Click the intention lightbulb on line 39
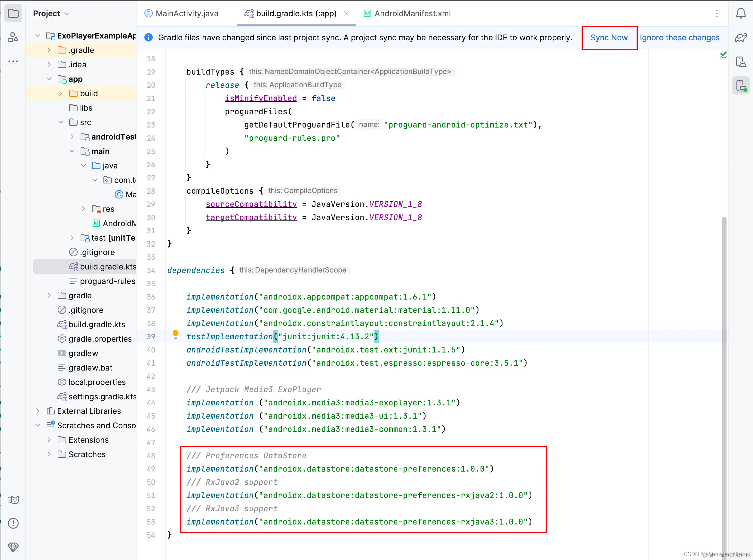The image size is (753, 560). pos(175,334)
